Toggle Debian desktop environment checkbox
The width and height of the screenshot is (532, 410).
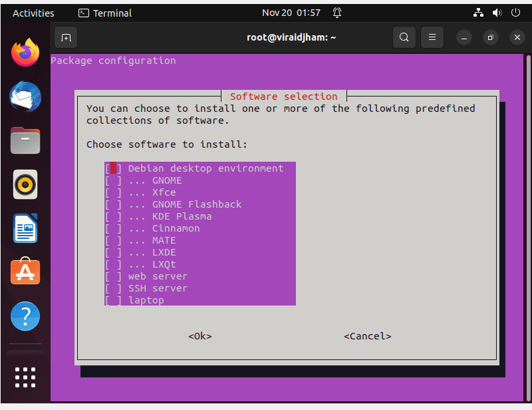click(x=113, y=168)
